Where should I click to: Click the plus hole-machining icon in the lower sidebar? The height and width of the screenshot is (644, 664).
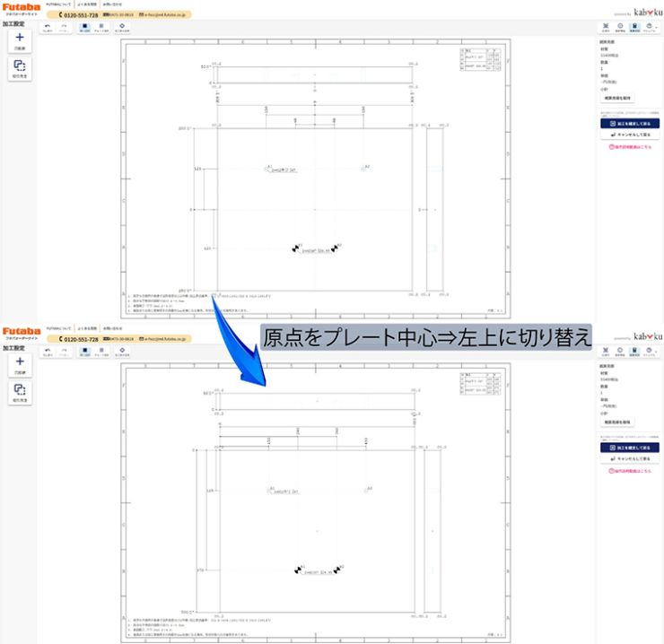[20, 364]
